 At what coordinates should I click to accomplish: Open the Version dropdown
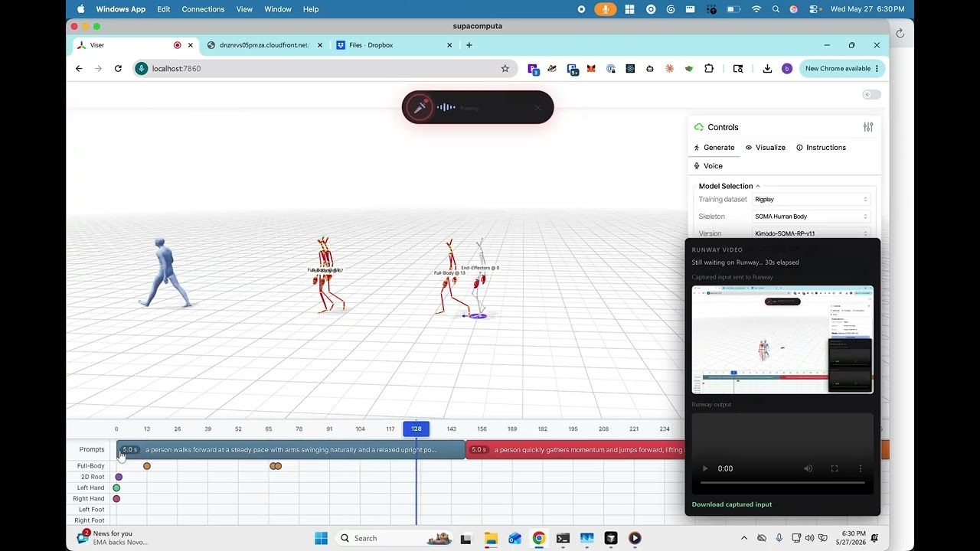[x=811, y=233]
